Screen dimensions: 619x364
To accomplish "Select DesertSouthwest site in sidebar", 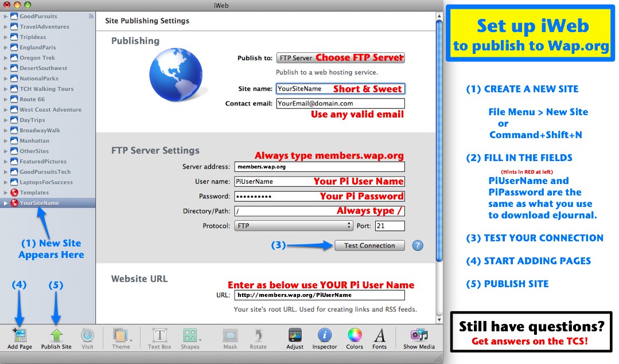I will coord(44,68).
